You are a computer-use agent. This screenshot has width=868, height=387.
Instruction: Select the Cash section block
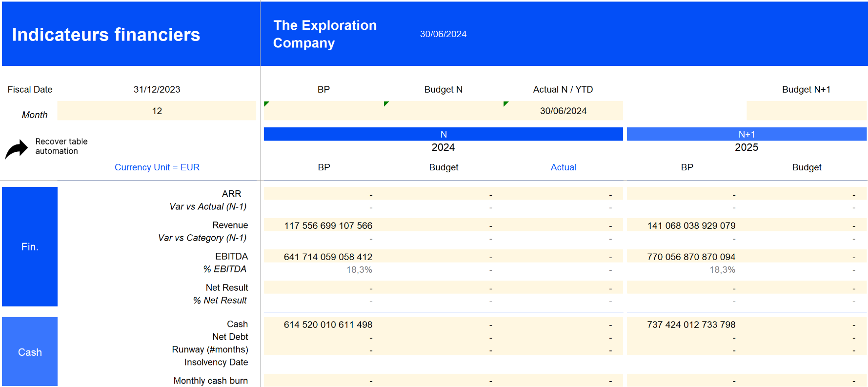(30, 352)
